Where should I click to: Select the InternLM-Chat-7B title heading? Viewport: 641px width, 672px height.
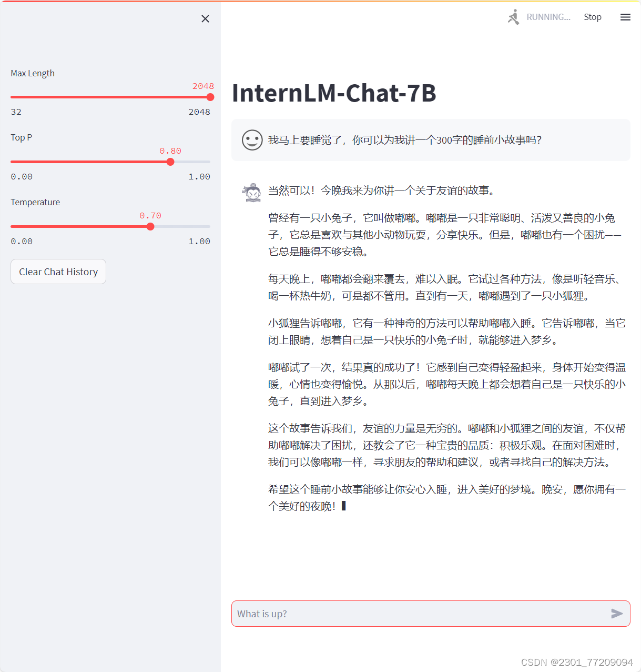coord(334,93)
